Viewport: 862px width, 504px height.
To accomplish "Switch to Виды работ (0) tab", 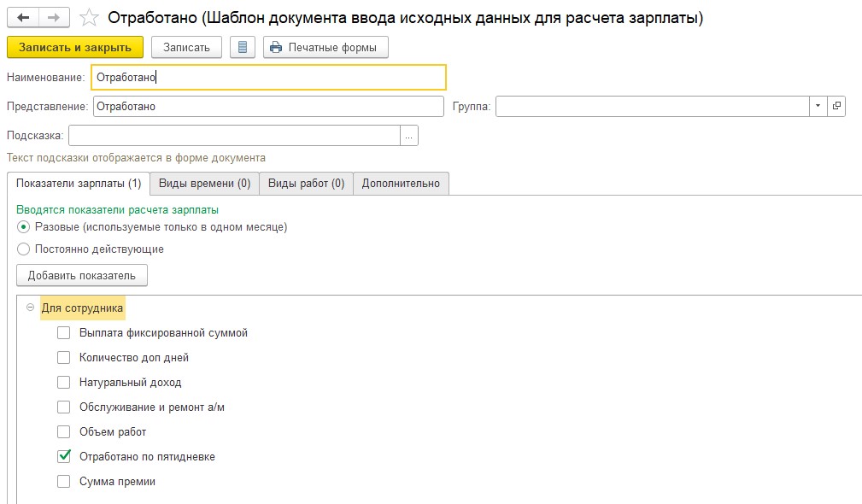I will pyautogui.click(x=306, y=184).
